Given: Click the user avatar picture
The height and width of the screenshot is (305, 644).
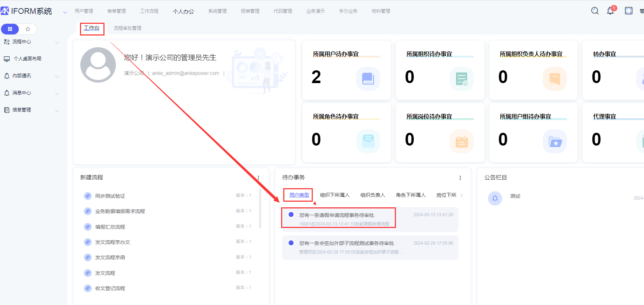Looking at the screenshot, I should (x=98, y=65).
